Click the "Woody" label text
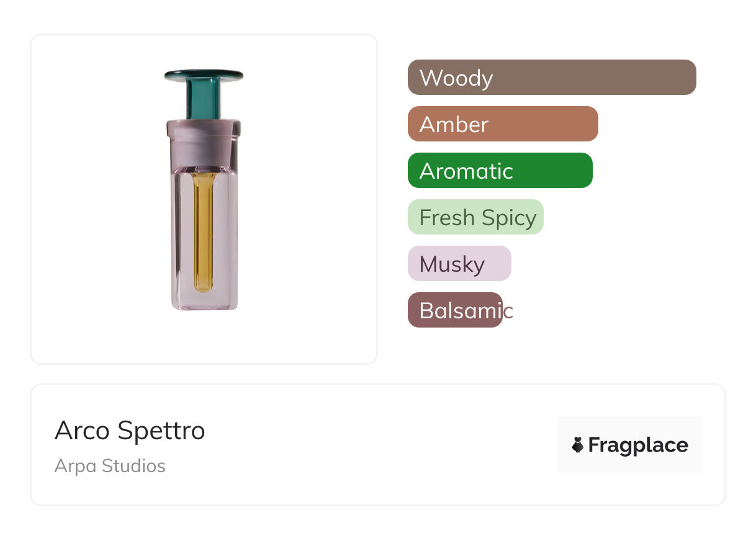This screenshot has height=536, width=756. point(456,78)
